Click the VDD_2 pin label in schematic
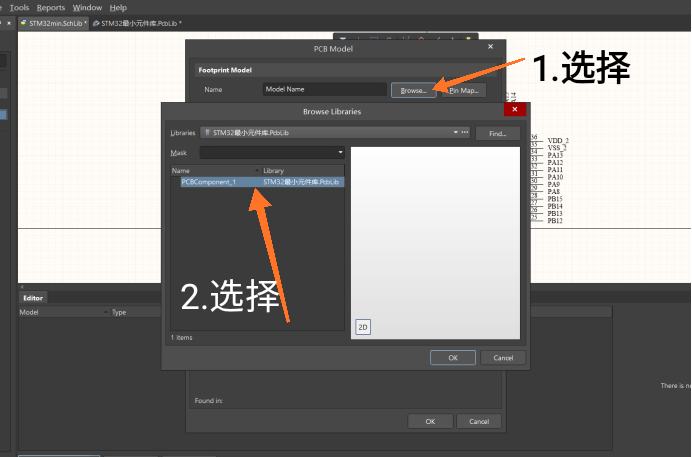This screenshot has height=457, width=692. pos(558,141)
